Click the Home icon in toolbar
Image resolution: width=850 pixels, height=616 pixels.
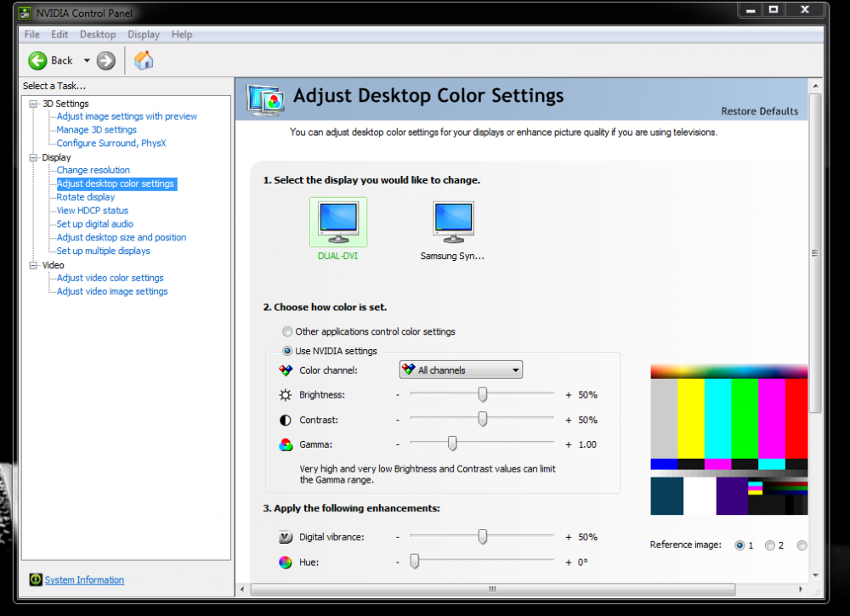144,60
